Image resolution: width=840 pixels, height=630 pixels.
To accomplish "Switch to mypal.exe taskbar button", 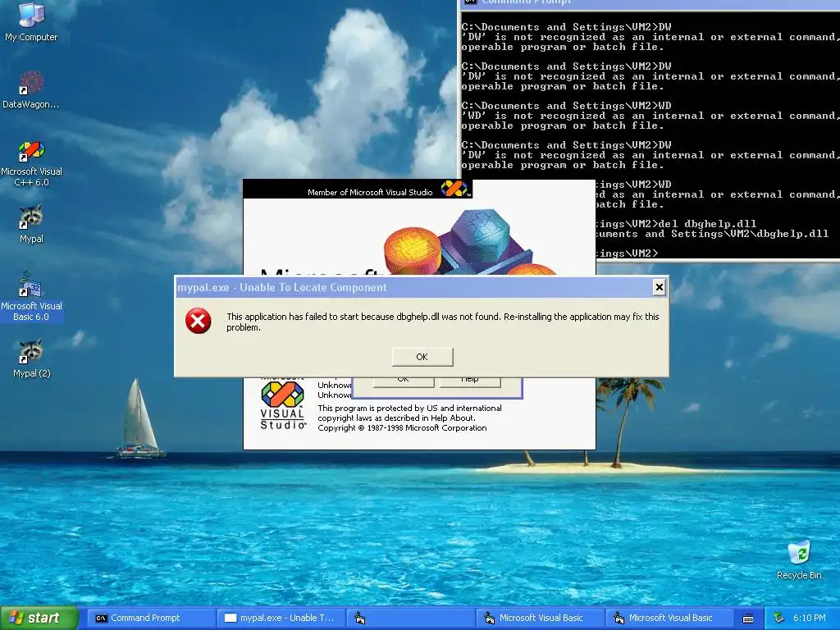I will pos(281,618).
